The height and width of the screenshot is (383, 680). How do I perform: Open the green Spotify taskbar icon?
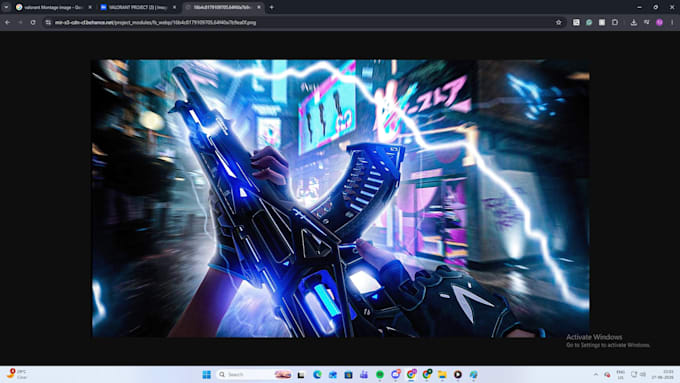(380, 375)
